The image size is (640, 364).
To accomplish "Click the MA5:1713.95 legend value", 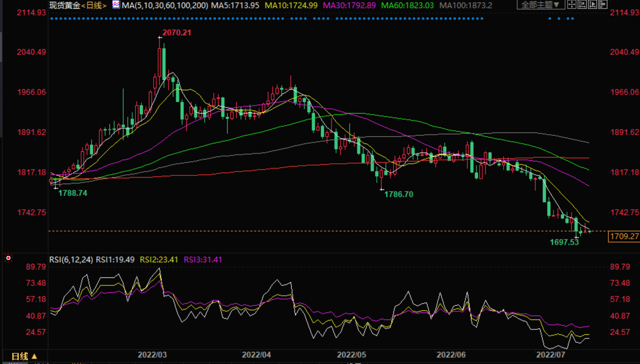I will click(x=235, y=5).
